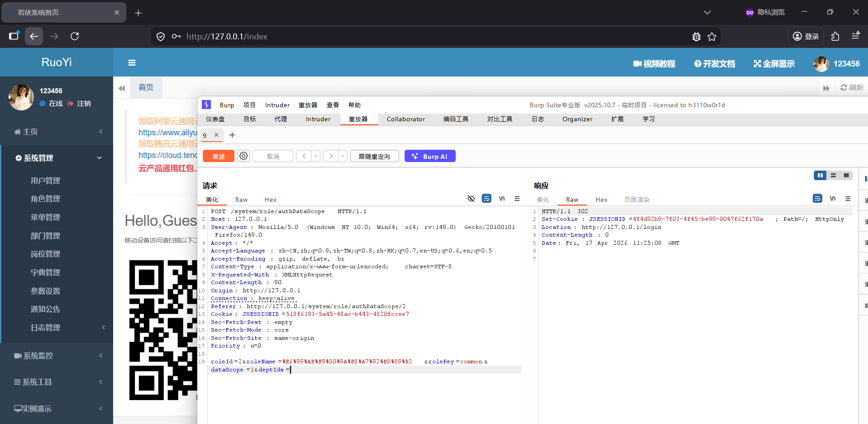
Task: Open 用户管理 in sidebar
Action: 45,181
